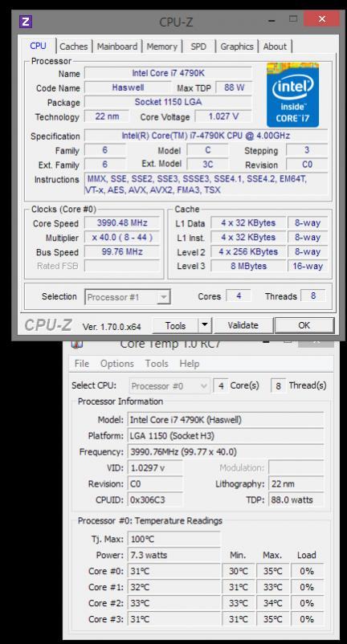Click Core #3 Max. value 35°C
The height and width of the screenshot is (644, 347).
click(x=272, y=619)
